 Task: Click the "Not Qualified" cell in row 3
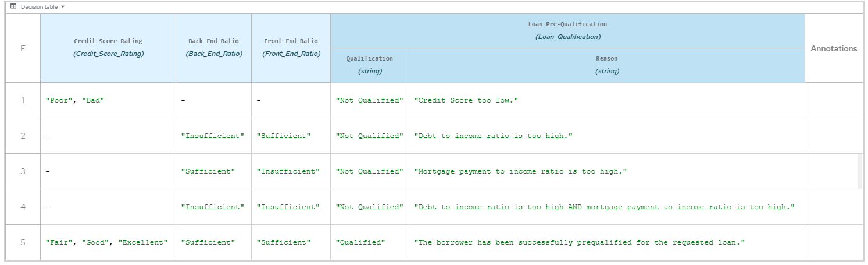click(x=370, y=171)
